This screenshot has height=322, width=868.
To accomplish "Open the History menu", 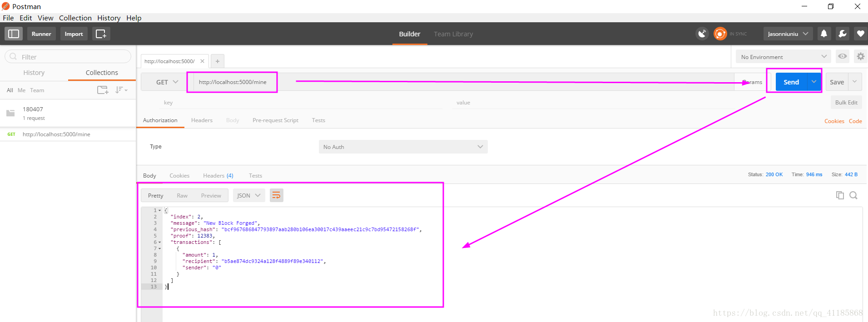I will pyautogui.click(x=109, y=18).
